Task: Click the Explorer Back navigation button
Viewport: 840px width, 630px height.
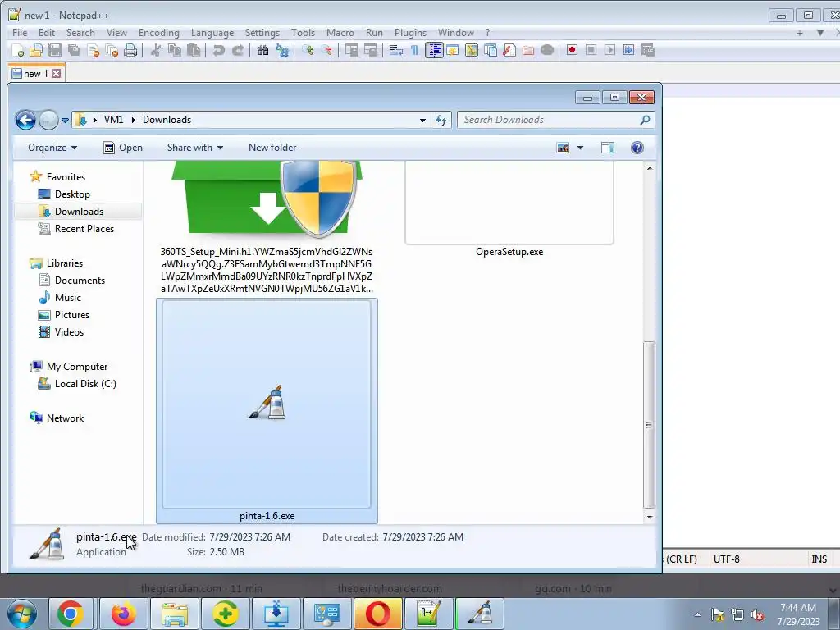Action: (25, 120)
